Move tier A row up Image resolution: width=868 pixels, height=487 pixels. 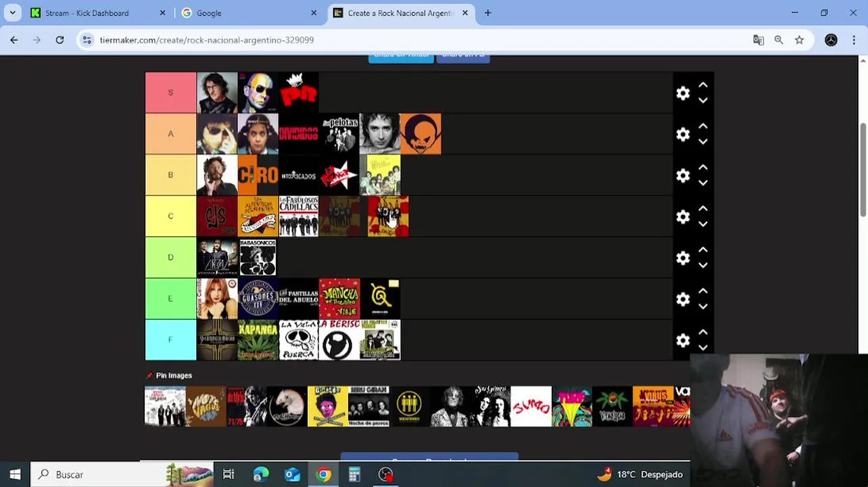[703, 126]
